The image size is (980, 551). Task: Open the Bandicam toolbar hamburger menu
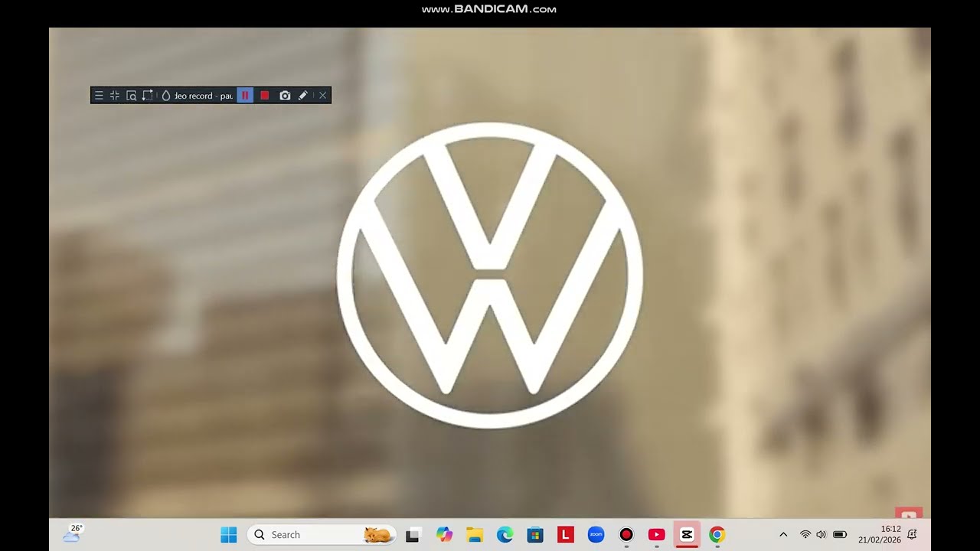(x=99, y=96)
